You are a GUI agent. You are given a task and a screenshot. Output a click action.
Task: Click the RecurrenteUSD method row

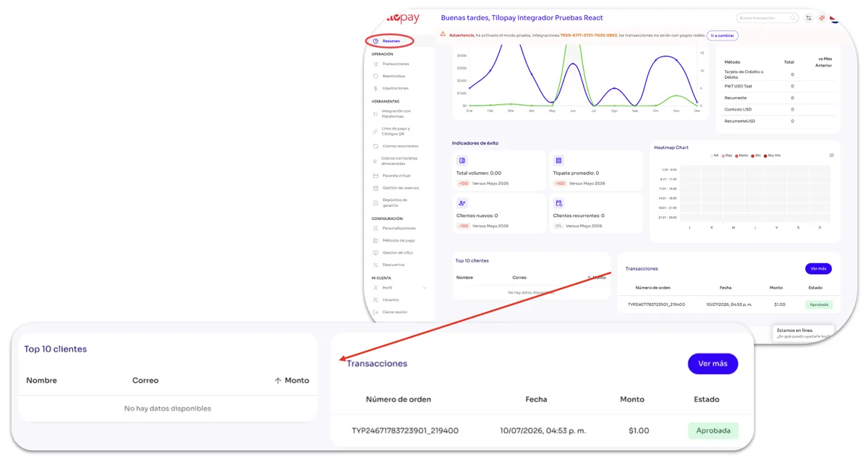(778, 121)
